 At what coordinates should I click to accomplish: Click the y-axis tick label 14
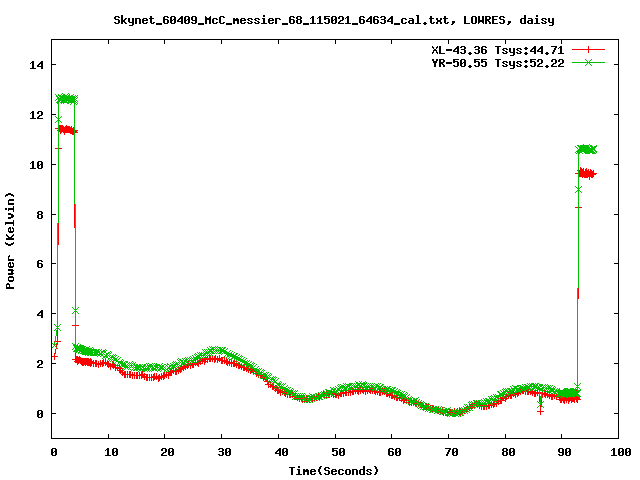point(37,65)
